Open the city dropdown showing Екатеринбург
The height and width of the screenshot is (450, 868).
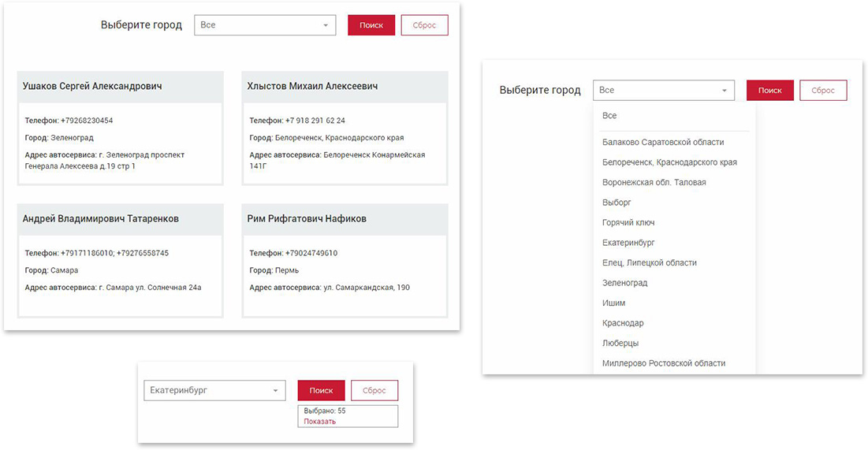214,390
